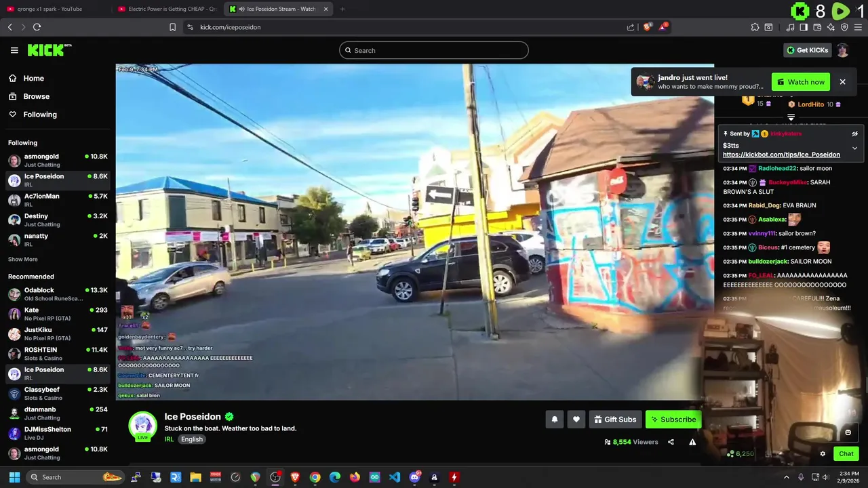Open ROSHTEIN recommended channel
Image resolution: width=868 pixels, height=488 pixels.
click(x=58, y=354)
